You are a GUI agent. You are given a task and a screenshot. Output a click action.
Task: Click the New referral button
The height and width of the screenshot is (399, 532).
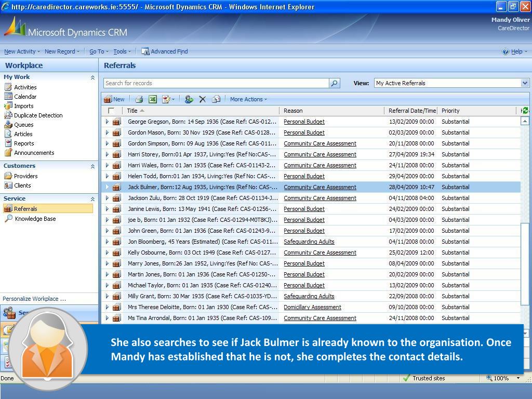click(x=114, y=99)
